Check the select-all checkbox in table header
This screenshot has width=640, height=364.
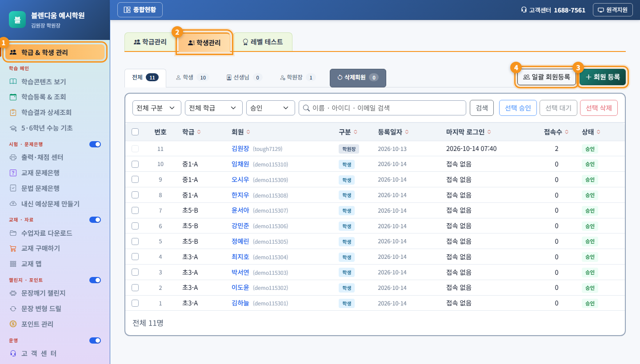point(135,132)
